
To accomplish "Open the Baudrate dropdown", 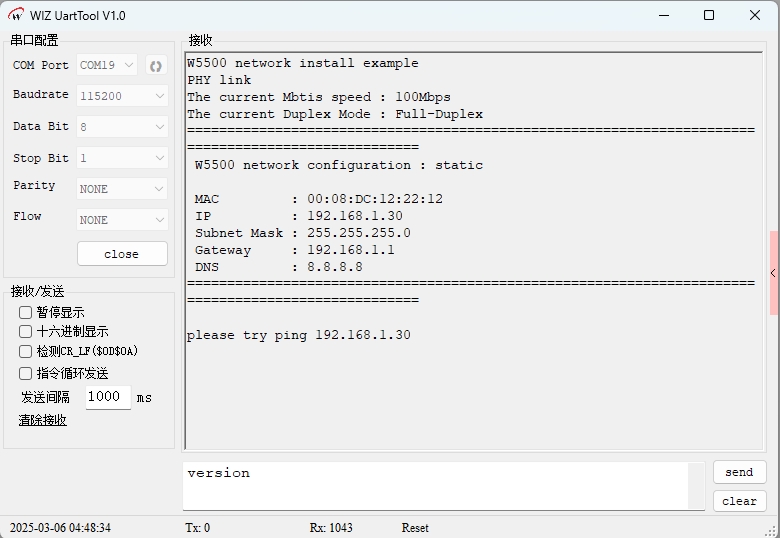I will tap(122, 96).
